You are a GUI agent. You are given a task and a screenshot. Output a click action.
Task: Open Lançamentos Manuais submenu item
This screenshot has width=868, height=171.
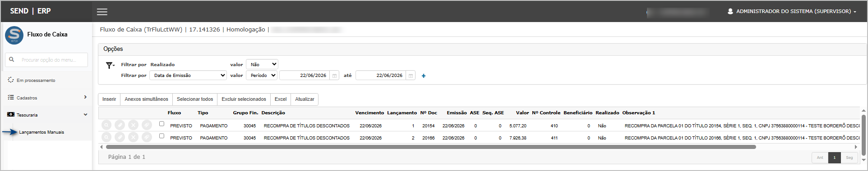(42, 132)
